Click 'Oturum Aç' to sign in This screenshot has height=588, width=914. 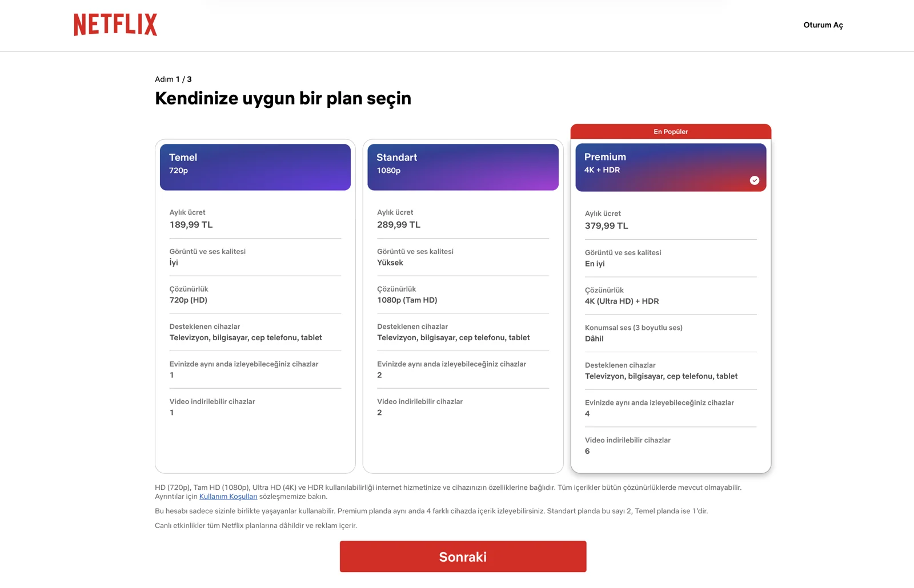click(x=823, y=25)
